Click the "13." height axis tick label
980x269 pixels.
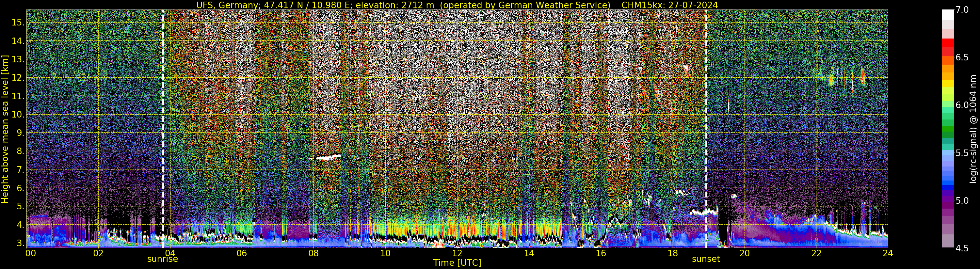[18, 59]
